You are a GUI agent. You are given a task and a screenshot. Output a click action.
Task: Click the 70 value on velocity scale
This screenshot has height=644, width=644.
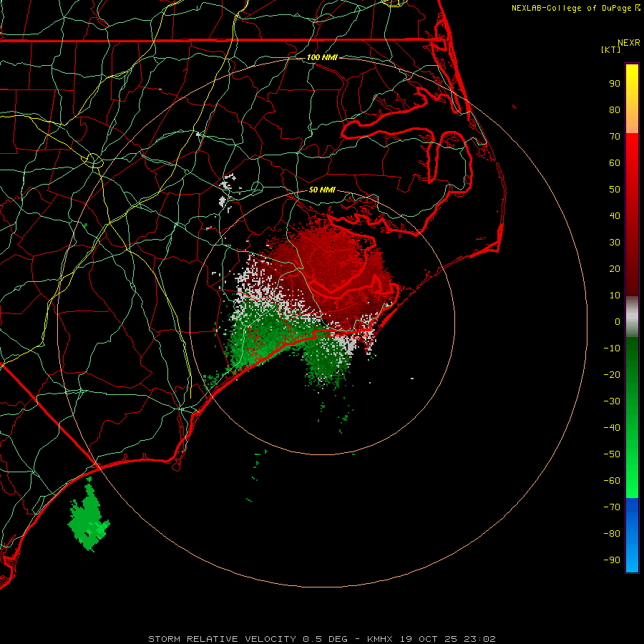pos(615,137)
